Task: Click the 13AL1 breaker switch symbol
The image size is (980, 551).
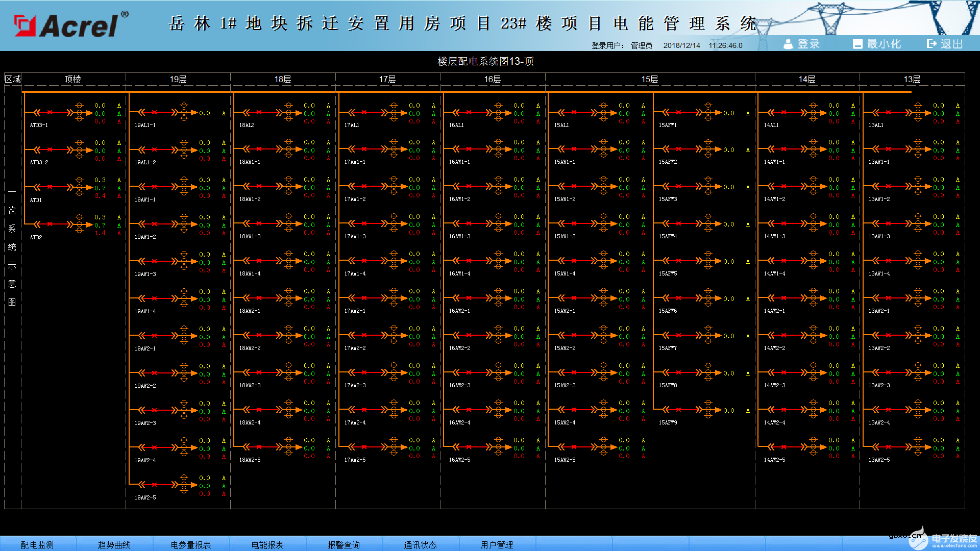Action: pos(888,112)
